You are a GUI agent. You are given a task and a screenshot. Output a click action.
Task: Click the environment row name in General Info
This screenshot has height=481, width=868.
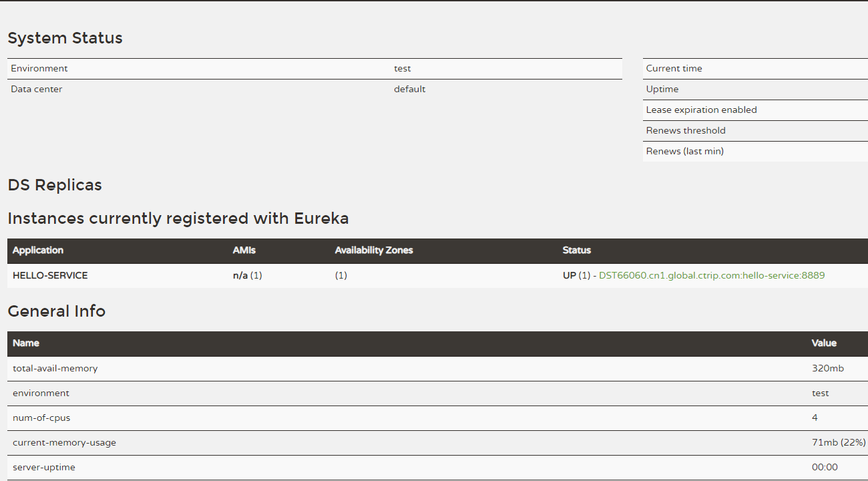(x=41, y=393)
